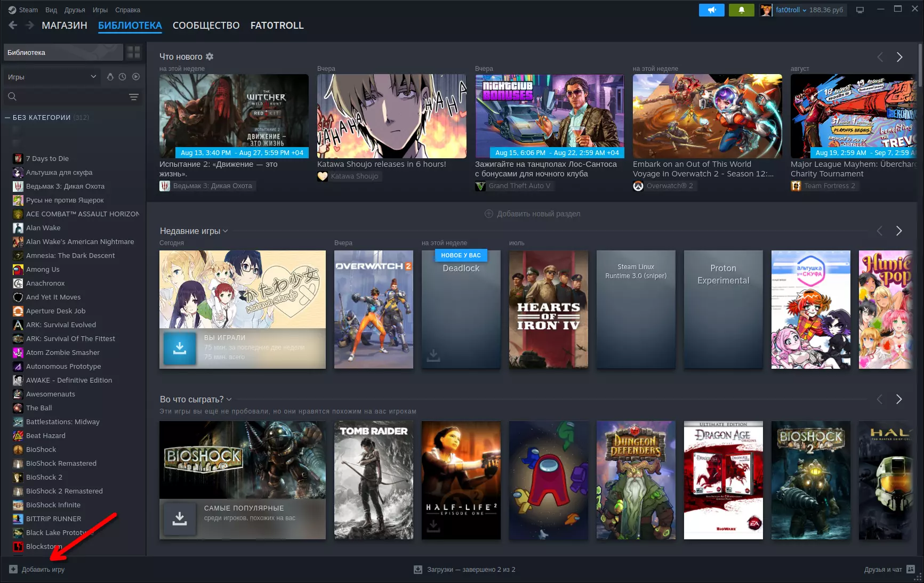This screenshot has width=924, height=583.
Task: Open the Друзья menu
Action: [75, 10]
